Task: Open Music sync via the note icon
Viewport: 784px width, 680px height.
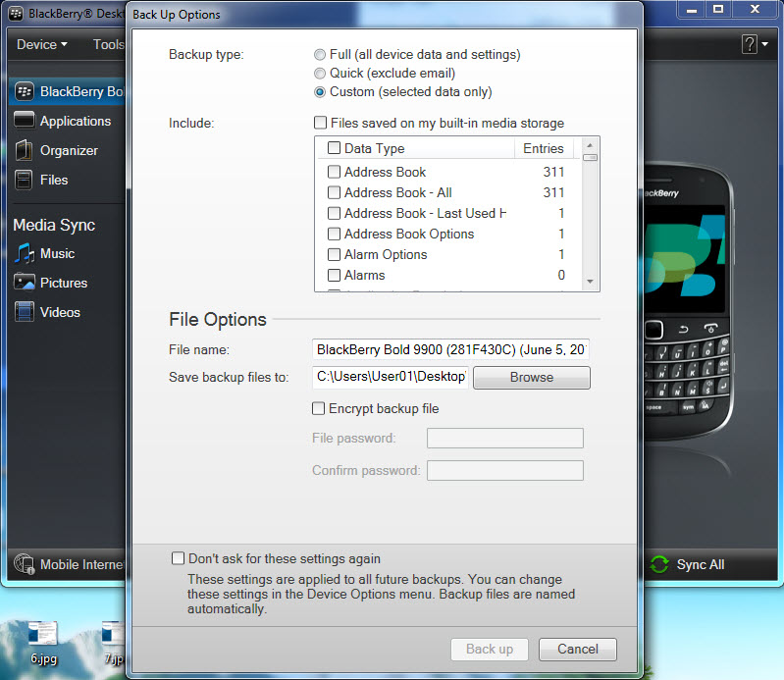Action: [x=24, y=253]
